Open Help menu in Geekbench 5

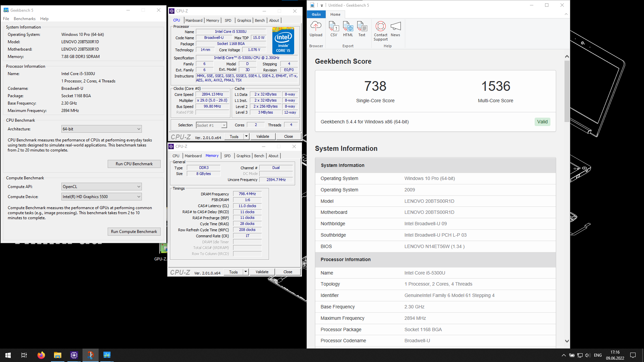44,19
